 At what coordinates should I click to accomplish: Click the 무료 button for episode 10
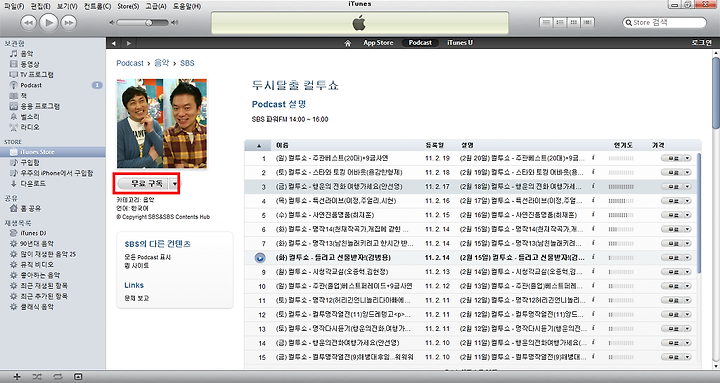673,287
